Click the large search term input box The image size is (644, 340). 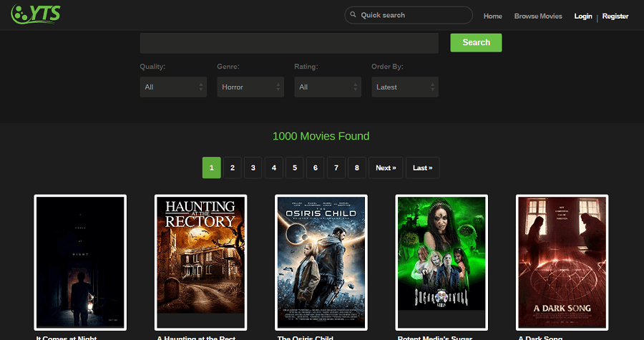pos(289,43)
